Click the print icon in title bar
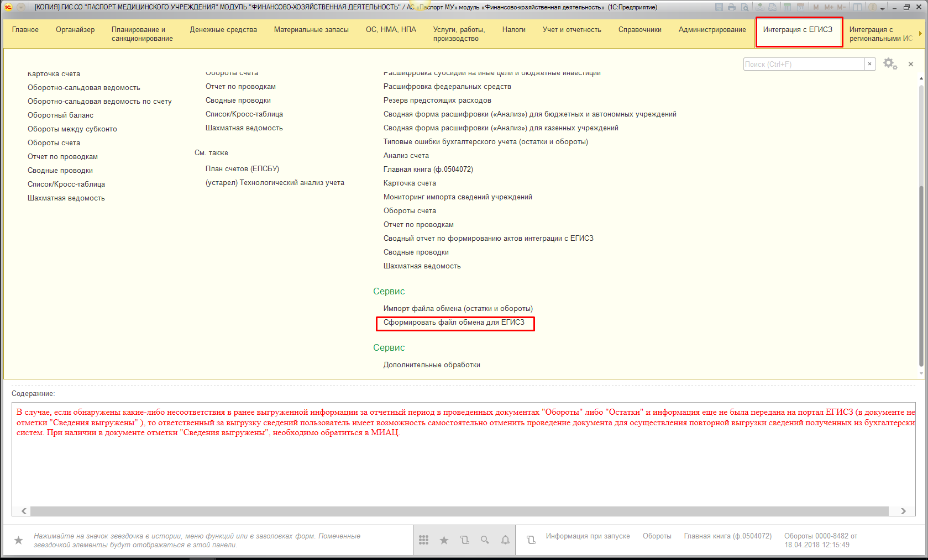 732,7
